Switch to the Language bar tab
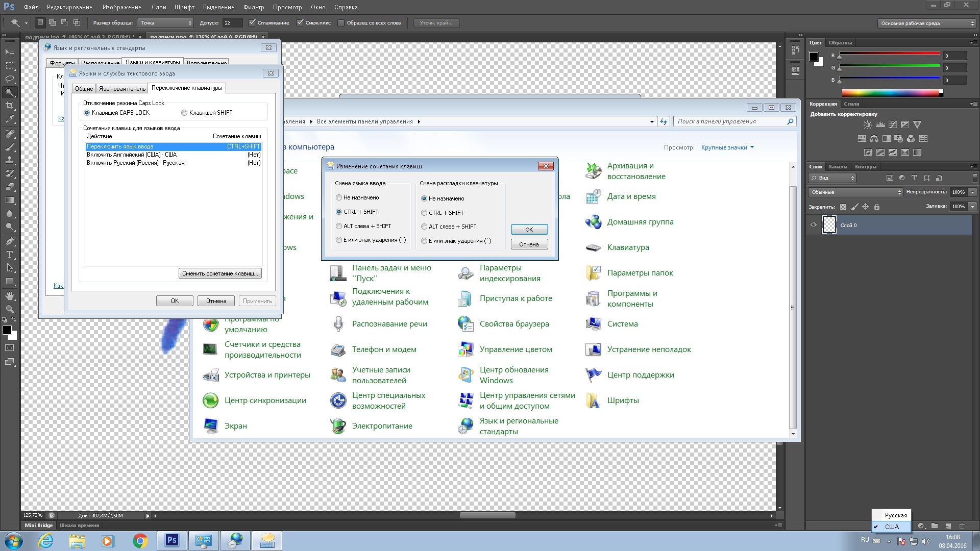 click(122, 88)
